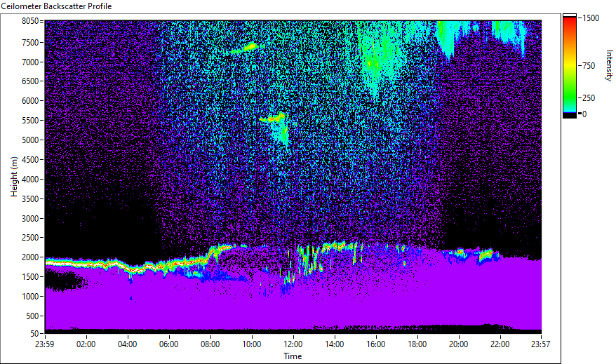Click the 5000 height tick label
This screenshot has height=364, width=616.
pos(30,140)
